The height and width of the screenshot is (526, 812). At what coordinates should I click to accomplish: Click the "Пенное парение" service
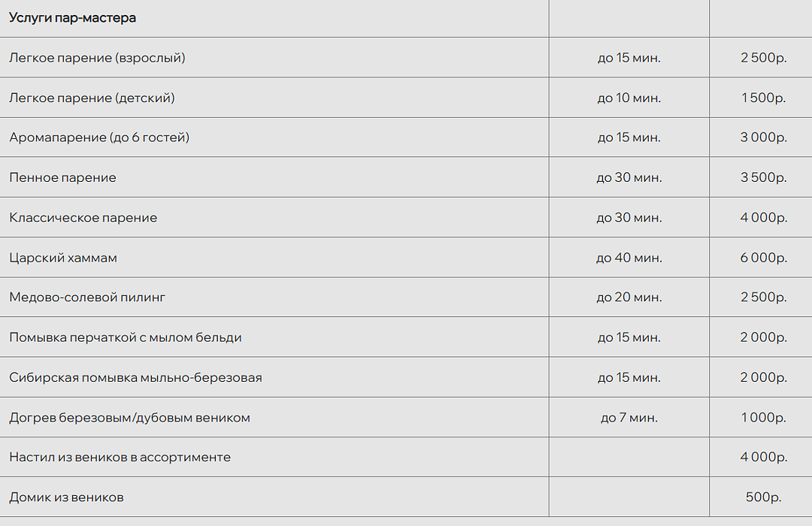[62, 178]
